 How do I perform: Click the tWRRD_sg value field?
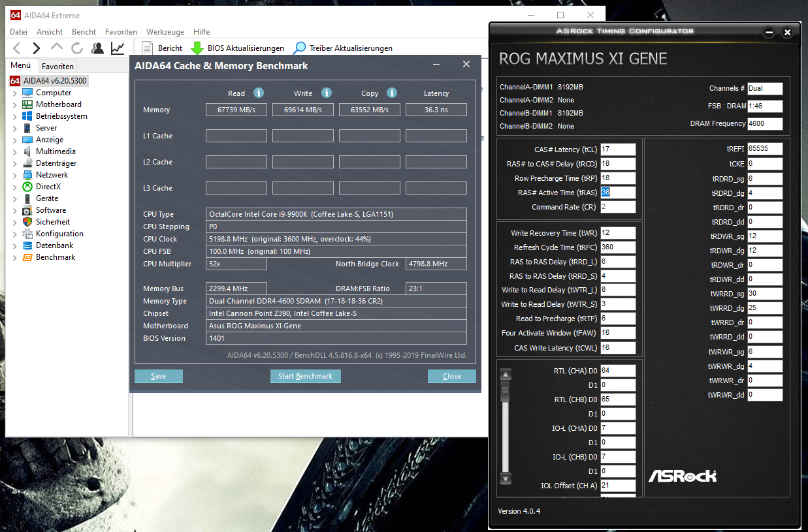(x=765, y=294)
